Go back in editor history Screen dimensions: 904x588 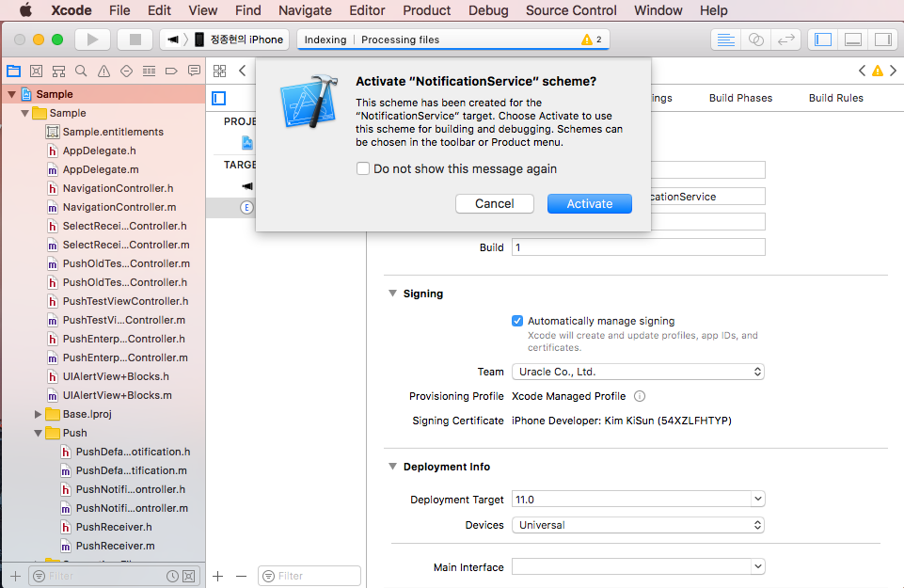[242, 71]
